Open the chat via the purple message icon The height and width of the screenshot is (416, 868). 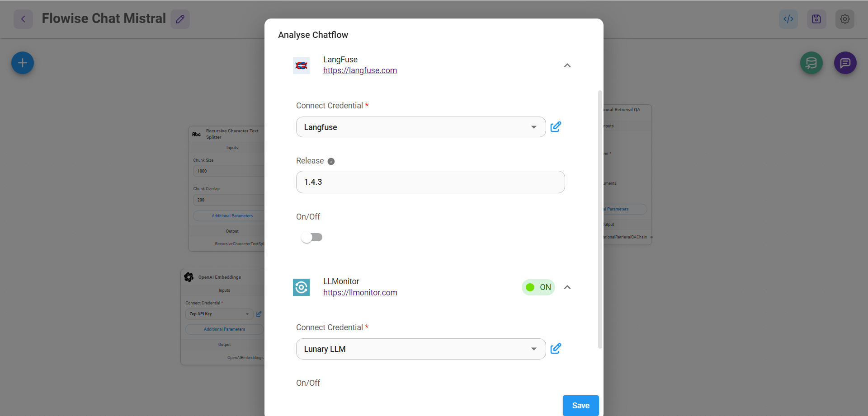pyautogui.click(x=844, y=63)
